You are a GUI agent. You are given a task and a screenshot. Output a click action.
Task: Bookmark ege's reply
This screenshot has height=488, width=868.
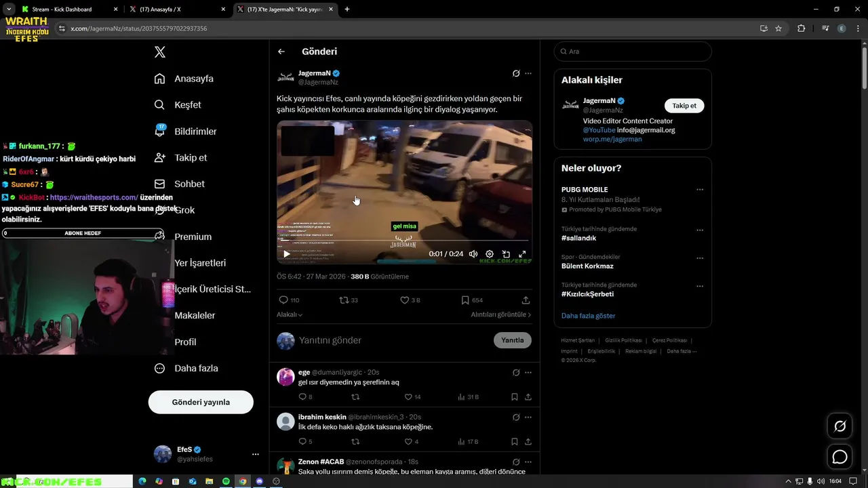(515, 397)
